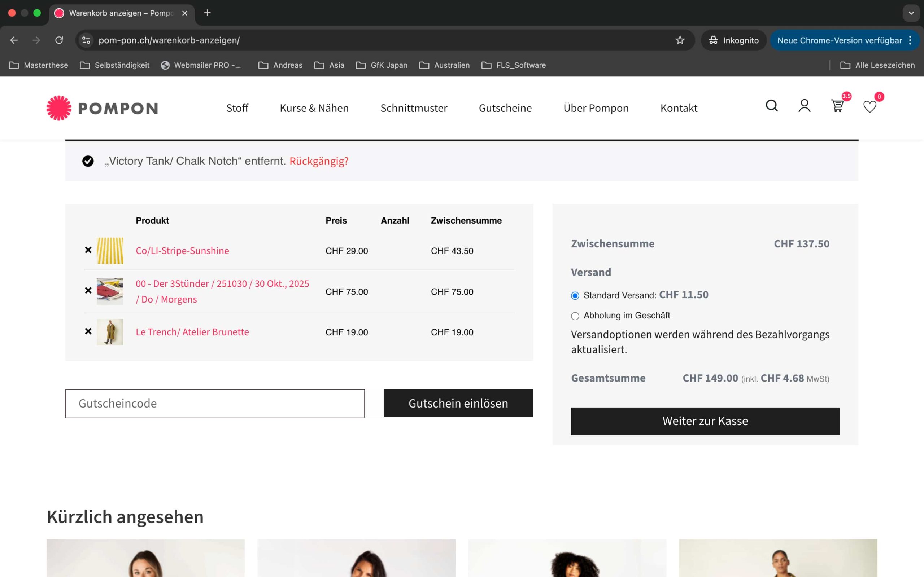The image size is (924, 577).
Task: Reload the page in browser toolbar
Action: coord(59,40)
